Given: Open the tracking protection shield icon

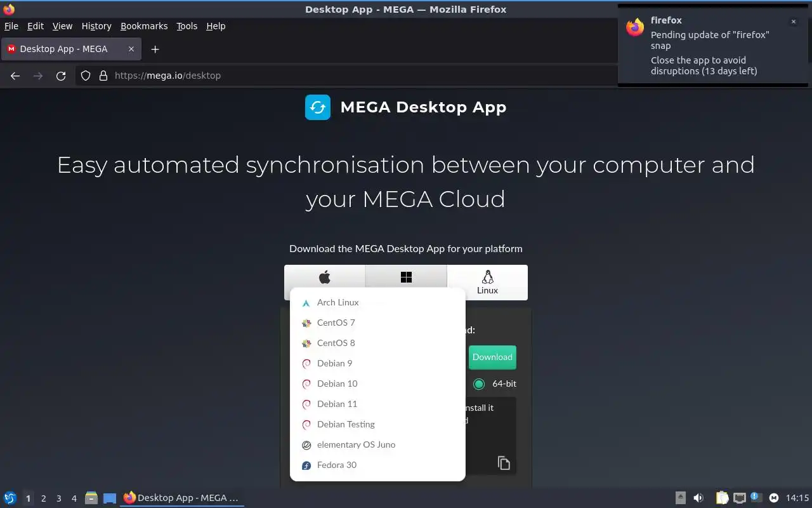Looking at the screenshot, I should 86,76.
